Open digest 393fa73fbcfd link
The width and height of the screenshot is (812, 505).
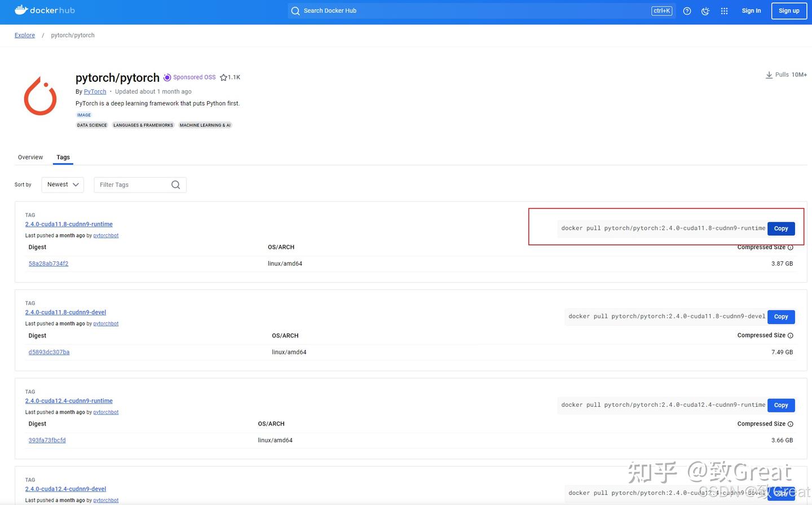(47, 440)
